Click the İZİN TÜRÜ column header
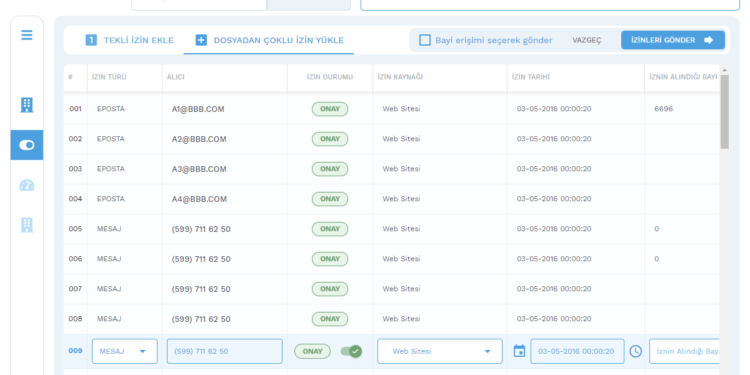Screen dimensions: 750x375 pyautogui.click(x=109, y=77)
